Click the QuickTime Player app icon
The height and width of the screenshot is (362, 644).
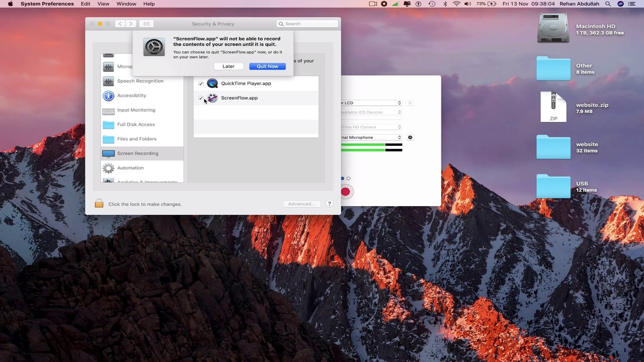212,83
